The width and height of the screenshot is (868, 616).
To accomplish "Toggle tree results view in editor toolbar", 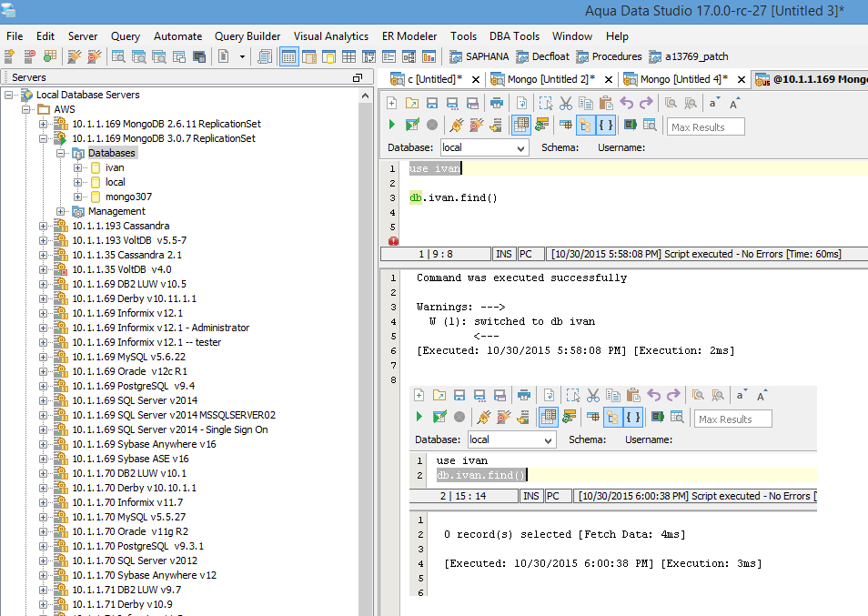I will coord(585,125).
